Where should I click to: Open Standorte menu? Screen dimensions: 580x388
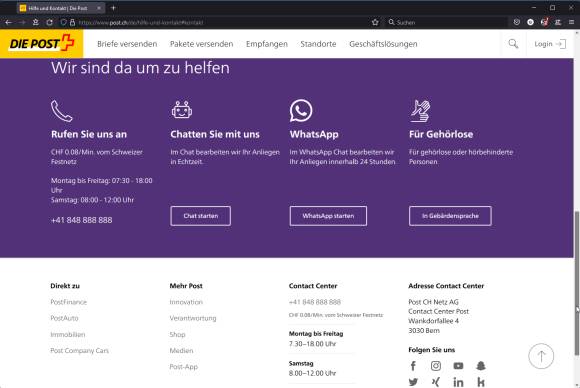pyautogui.click(x=318, y=44)
